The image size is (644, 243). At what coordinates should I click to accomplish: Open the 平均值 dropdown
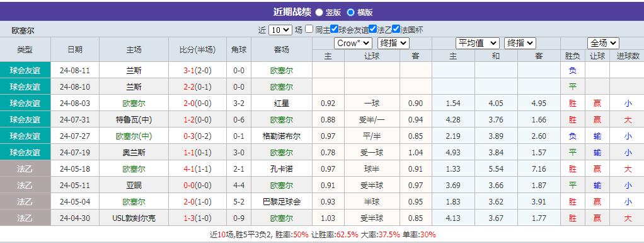click(x=477, y=43)
